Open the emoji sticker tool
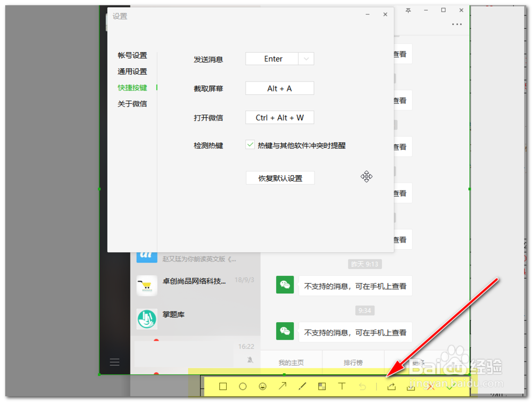The width and height of the screenshot is (532, 402). coord(263,387)
